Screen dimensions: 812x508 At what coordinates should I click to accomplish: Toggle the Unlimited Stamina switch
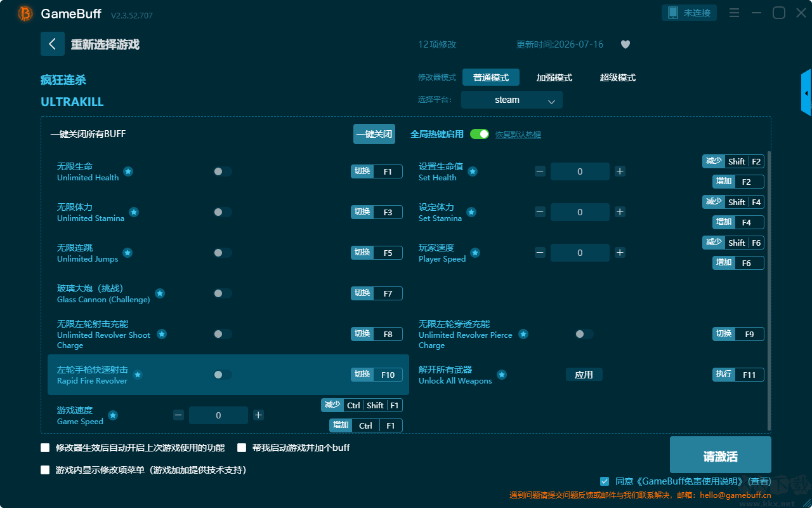(x=223, y=212)
